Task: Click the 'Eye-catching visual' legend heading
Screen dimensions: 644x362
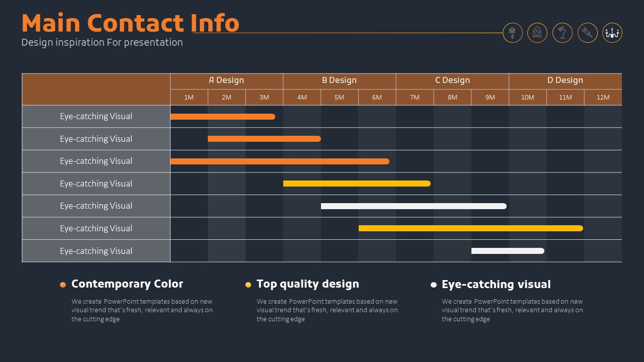Action: pyautogui.click(x=496, y=285)
